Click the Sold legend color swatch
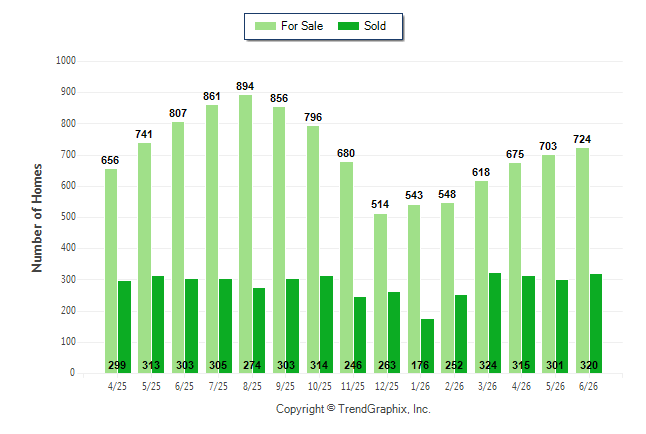Viewport: 646px width, 434px height. click(348, 26)
